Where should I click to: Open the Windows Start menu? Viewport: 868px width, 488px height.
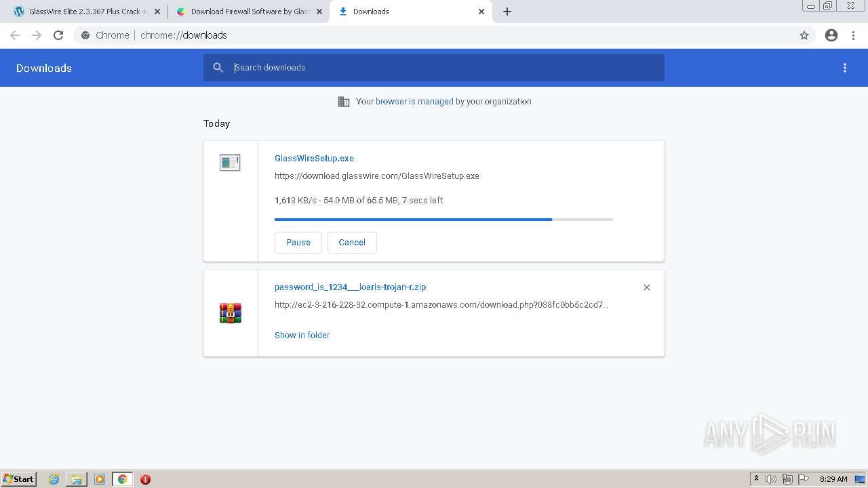point(19,479)
